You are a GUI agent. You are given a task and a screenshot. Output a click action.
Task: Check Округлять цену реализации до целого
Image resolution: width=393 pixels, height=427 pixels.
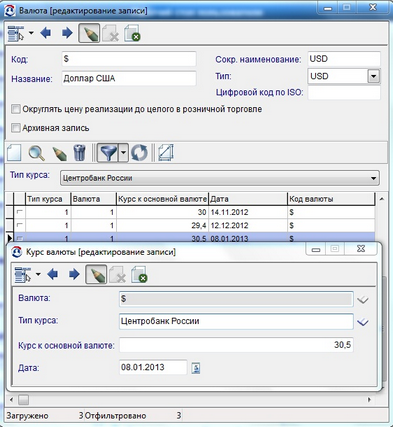tap(16, 109)
